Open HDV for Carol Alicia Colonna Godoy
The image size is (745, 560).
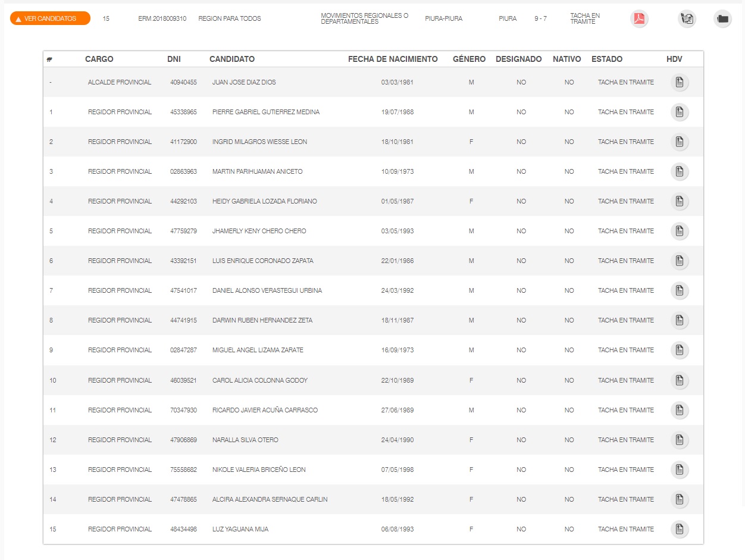tap(680, 380)
